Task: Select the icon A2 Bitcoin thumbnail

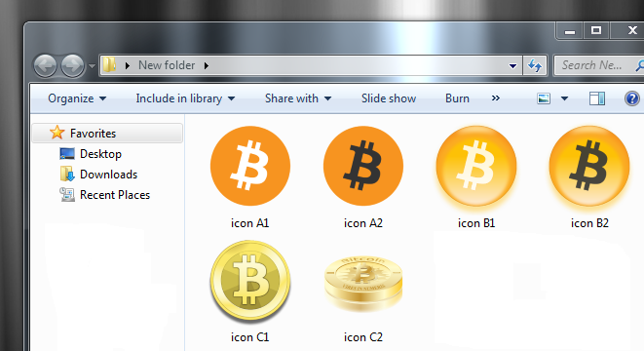Action: pos(363,166)
